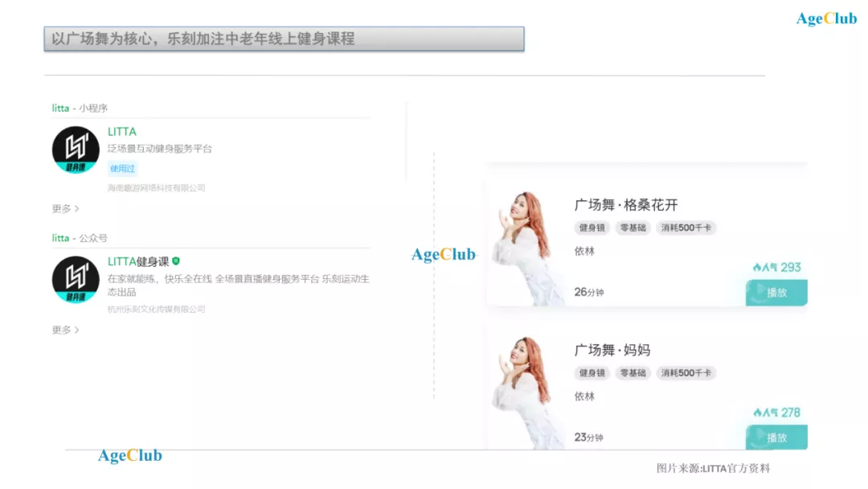Image resolution: width=868 pixels, height=489 pixels.
Task: Play the 广场舞·格桑花开 course
Action: [776, 292]
